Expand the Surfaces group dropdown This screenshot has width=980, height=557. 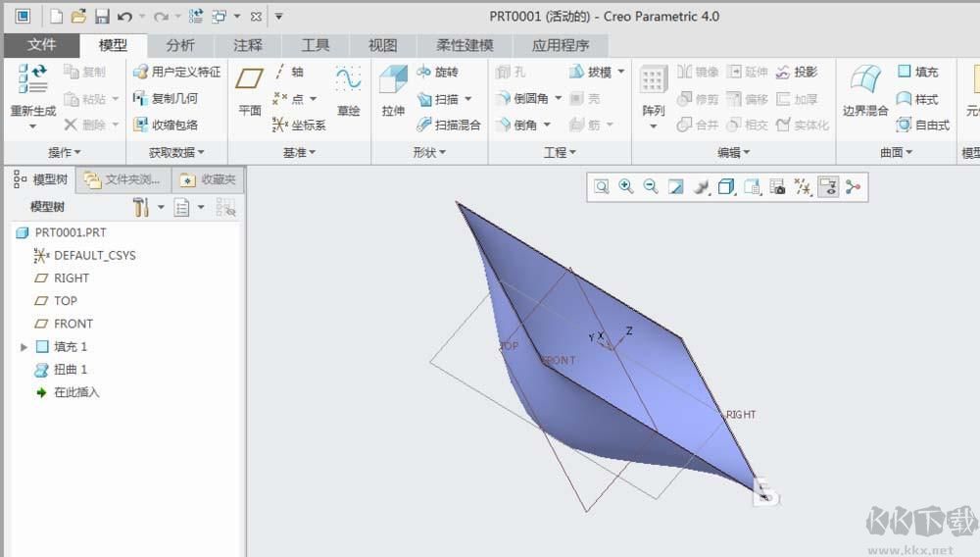[x=897, y=152]
